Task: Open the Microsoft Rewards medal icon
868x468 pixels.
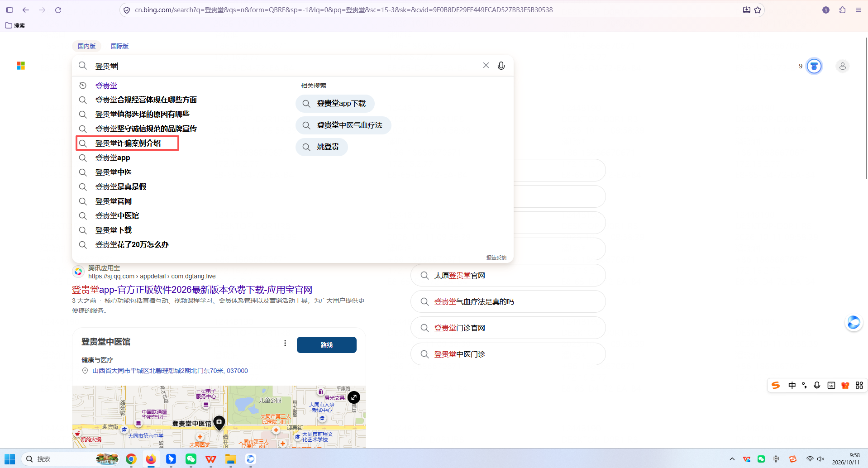Action: 814,66
